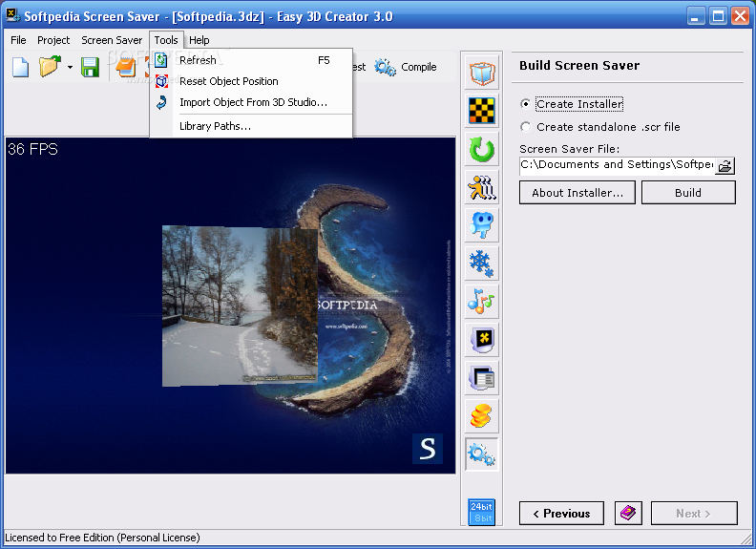Choose Create standalone .scr file option

pos(600,127)
